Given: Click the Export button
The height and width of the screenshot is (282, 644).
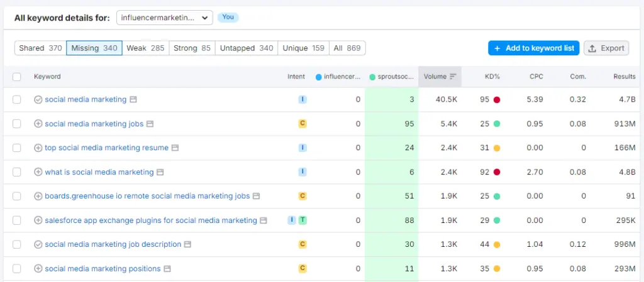Looking at the screenshot, I should [606, 48].
